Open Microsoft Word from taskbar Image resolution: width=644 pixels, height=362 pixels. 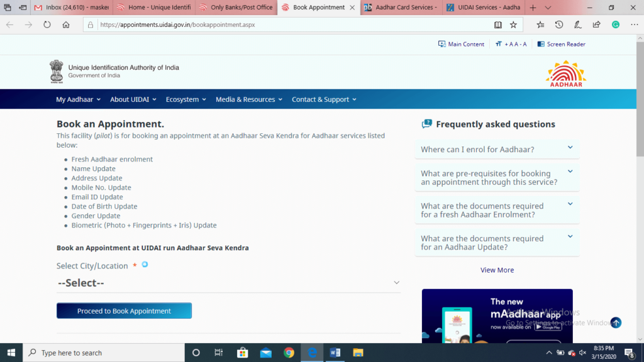335,353
